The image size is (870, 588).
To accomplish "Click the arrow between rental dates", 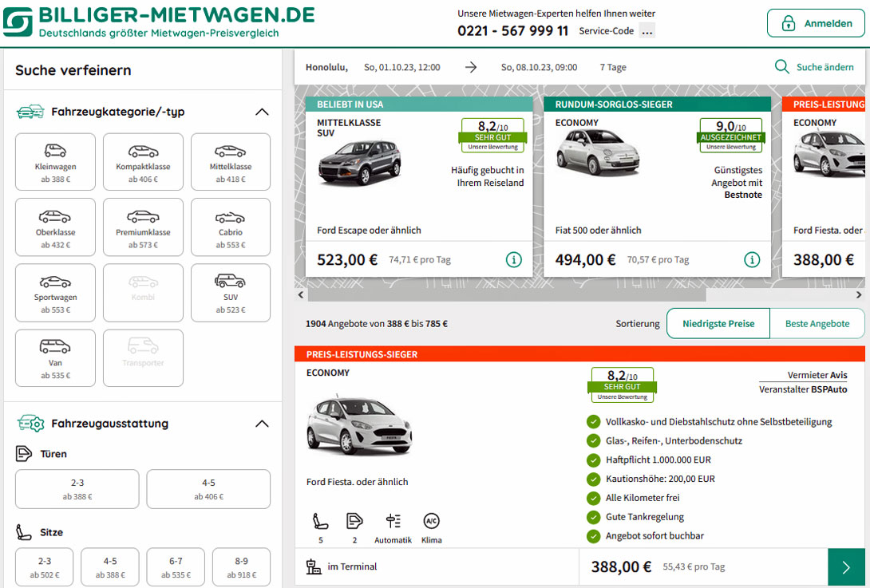I will pyautogui.click(x=470, y=67).
